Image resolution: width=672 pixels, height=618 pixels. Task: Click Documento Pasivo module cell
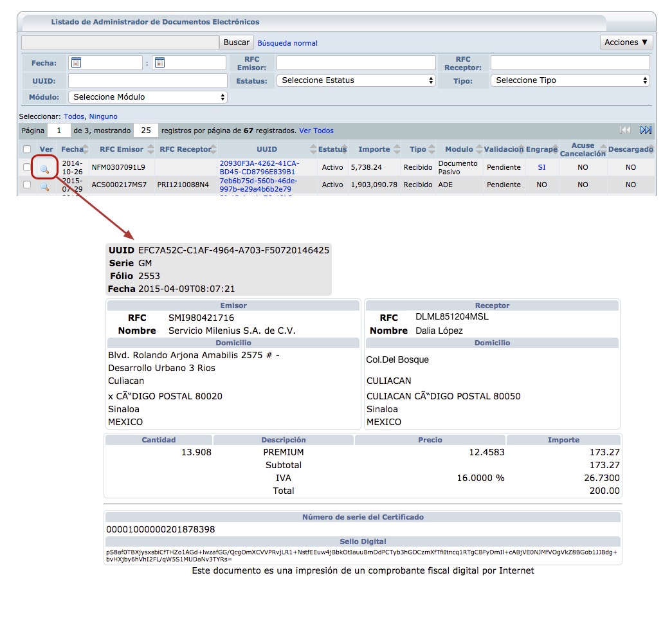[x=458, y=167]
